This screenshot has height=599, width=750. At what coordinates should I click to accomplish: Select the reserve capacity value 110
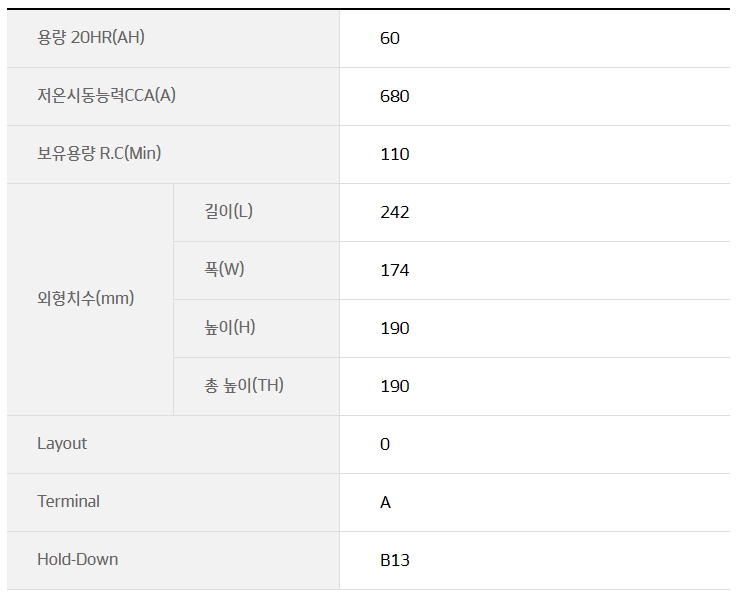pos(395,154)
